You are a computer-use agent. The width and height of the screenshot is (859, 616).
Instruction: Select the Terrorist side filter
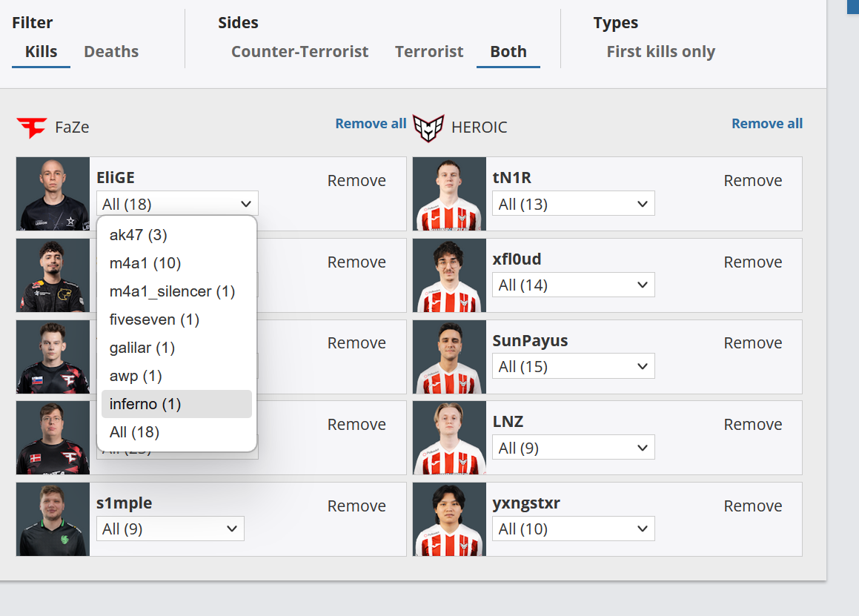[x=429, y=52]
